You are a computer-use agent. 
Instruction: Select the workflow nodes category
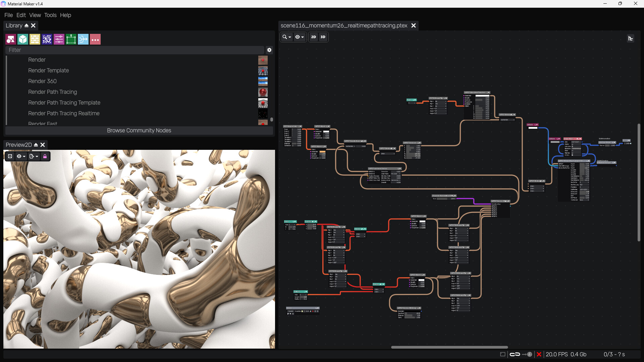pyautogui.click(x=83, y=39)
